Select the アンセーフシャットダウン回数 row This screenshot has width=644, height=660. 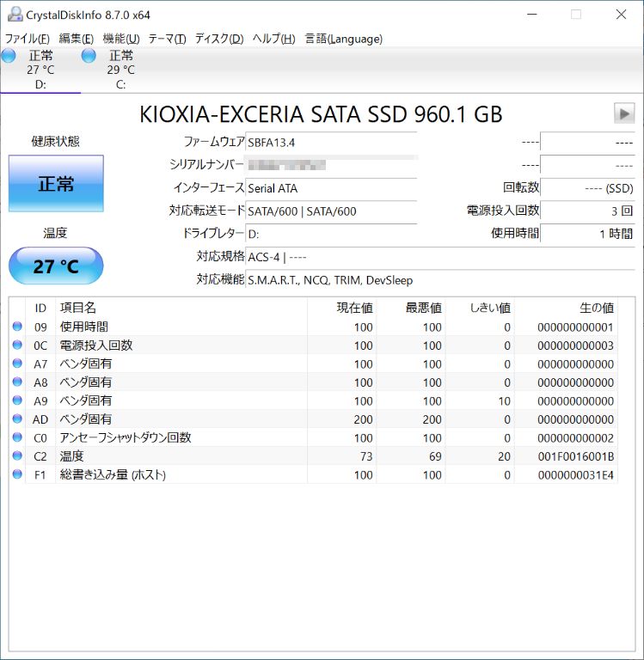(x=313, y=437)
